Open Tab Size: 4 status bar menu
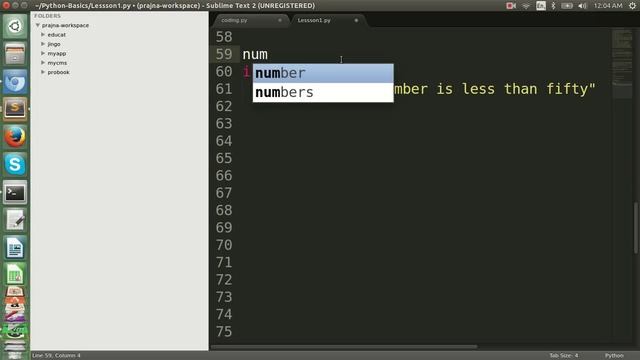The height and width of the screenshot is (360, 640). 564,356
